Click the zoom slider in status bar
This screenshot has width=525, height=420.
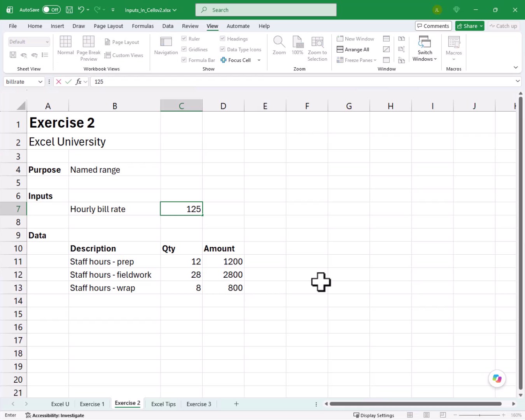pyautogui.click(x=479, y=415)
